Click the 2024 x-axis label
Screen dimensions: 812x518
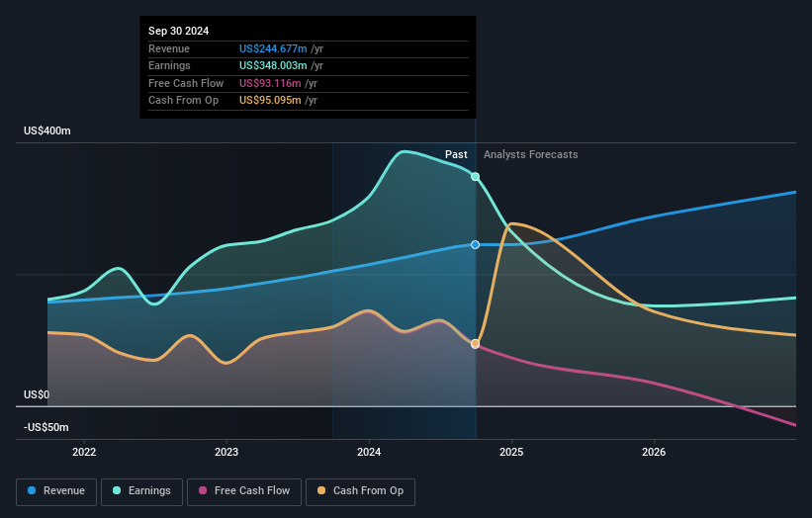pyautogui.click(x=369, y=452)
